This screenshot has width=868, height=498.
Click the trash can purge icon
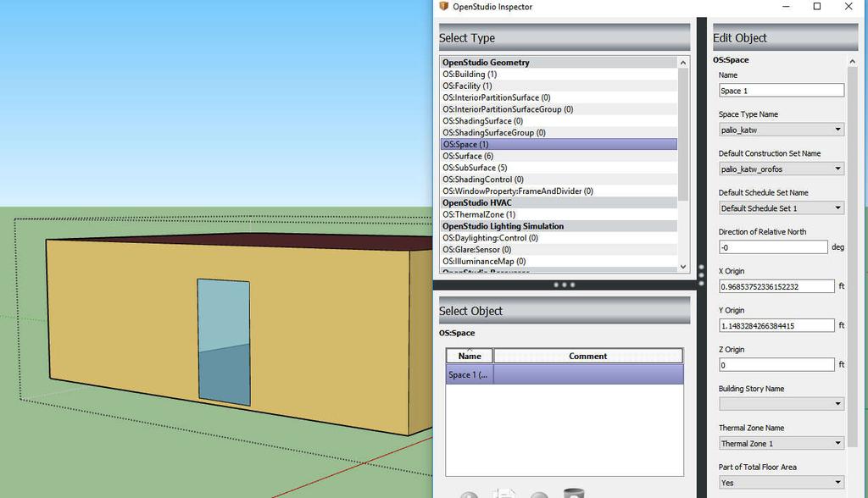tap(574, 493)
